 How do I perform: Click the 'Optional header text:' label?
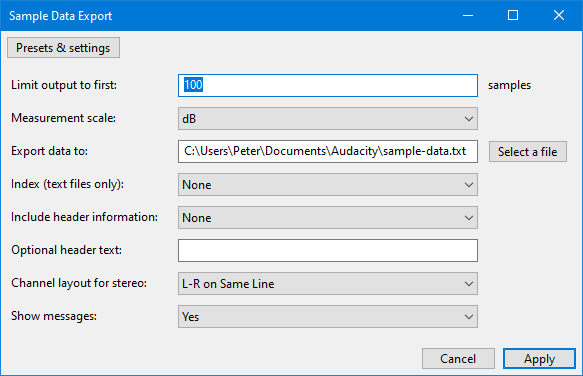click(67, 250)
